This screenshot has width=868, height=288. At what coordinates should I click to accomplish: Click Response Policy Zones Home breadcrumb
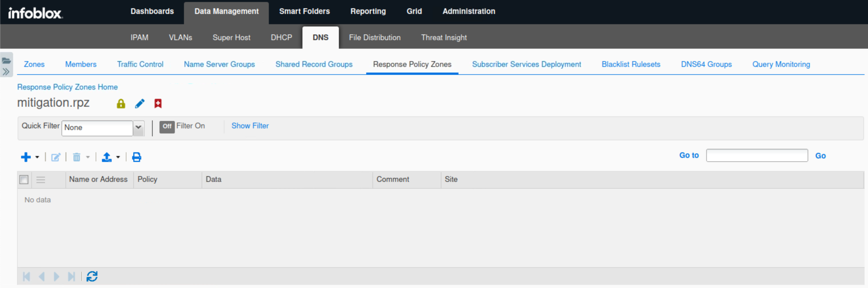(67, 87)
